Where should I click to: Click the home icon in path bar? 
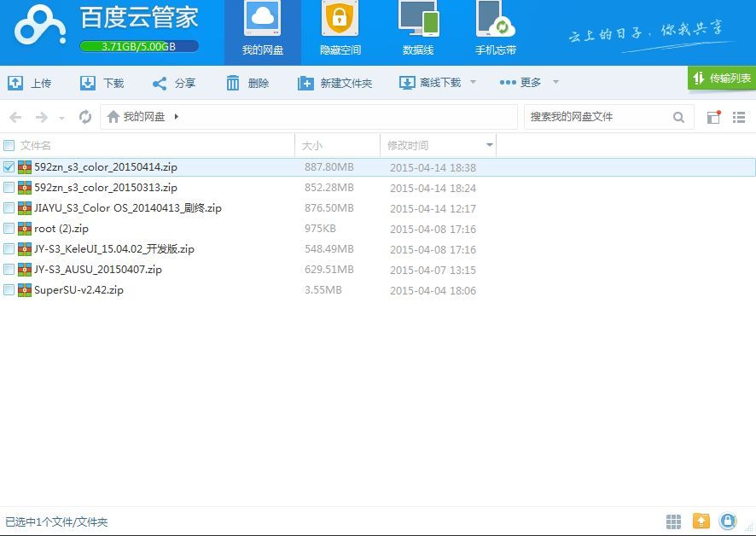click(113, 117)
